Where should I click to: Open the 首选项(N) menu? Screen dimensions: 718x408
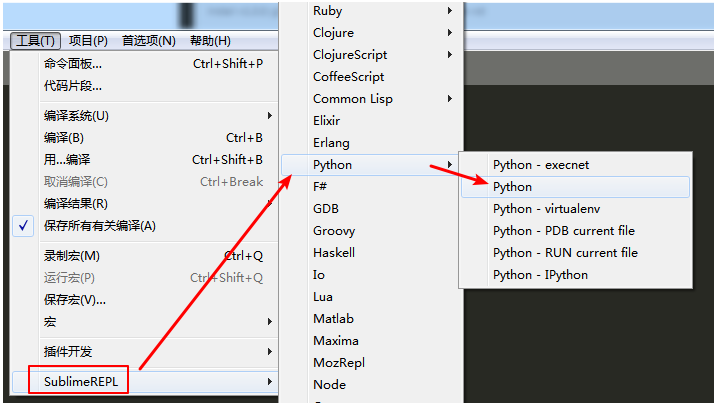148,41
